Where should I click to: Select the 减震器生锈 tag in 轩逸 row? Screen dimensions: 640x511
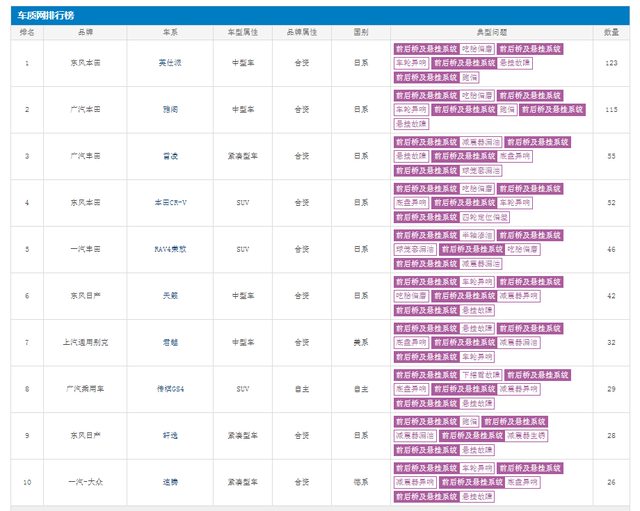coord(526,435)
